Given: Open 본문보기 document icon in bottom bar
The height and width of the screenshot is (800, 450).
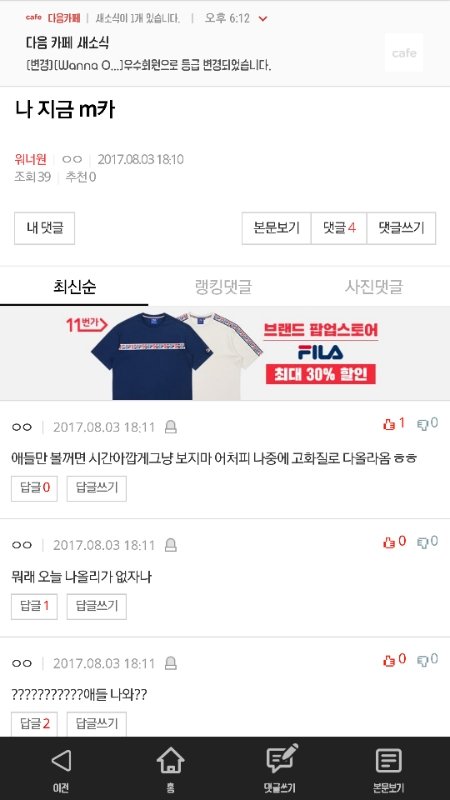Looking at the screenshot, I should point(389,761).
